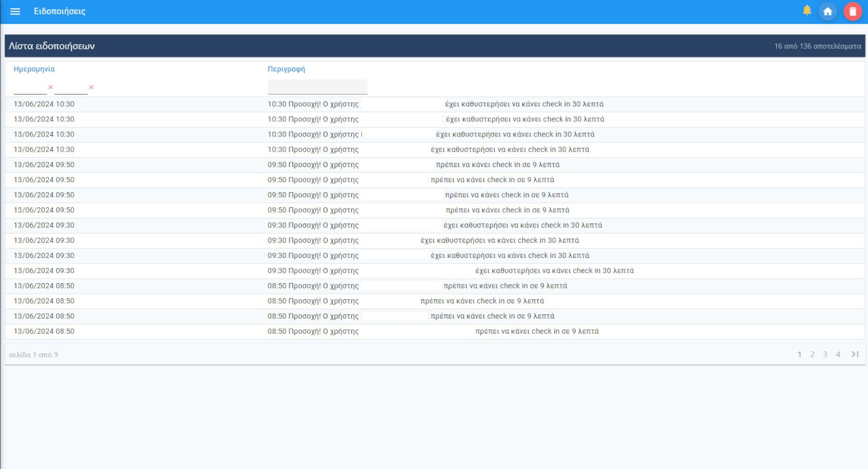Focus the Περιγραφή filter text box
Screen dimensions: 868x469
pyautogui.click(x=318, y=87)
